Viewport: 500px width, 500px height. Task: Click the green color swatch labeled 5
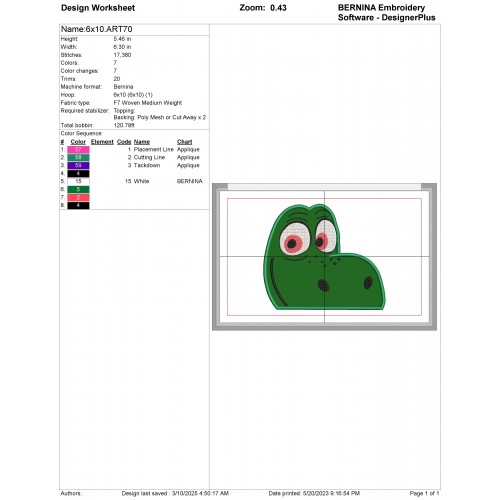point(78,190)
